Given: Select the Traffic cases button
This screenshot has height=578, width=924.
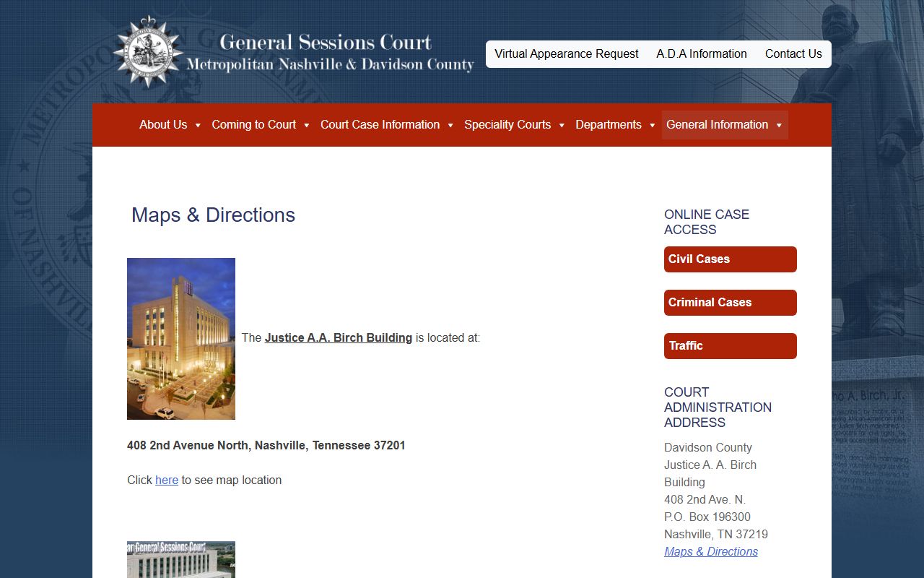Looking at the screenshot, I should 731,346.
